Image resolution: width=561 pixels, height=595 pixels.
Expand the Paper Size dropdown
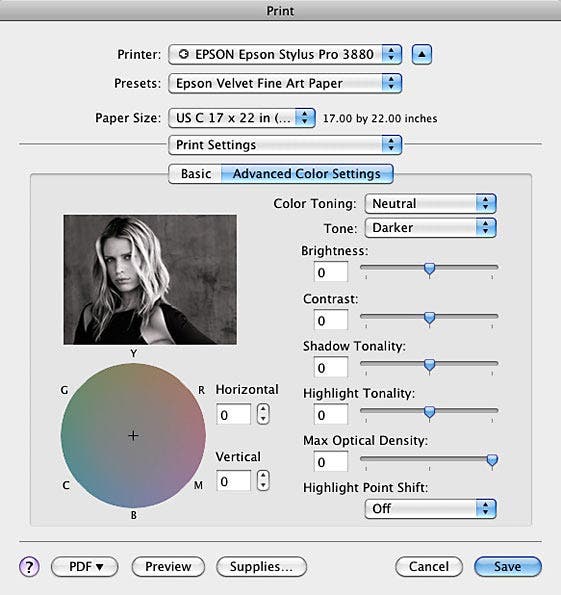pos(242,118)
